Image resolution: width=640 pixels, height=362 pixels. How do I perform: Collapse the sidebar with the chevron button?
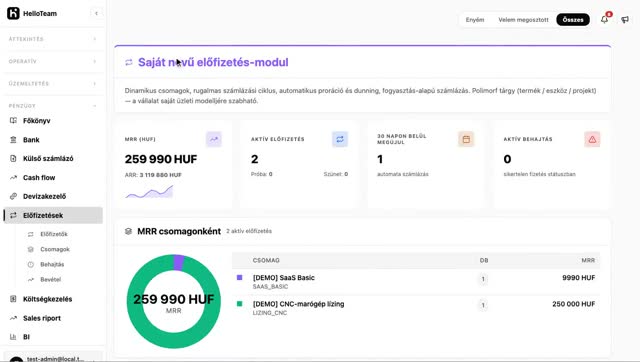96,13
